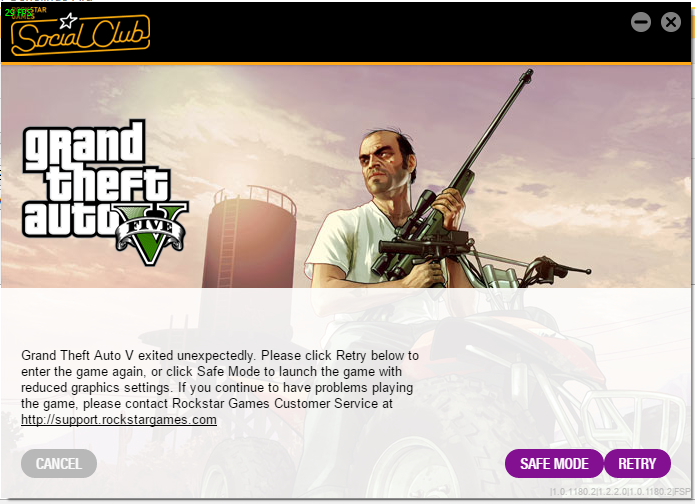
Task: Cancel the game launch
Action: tap(59, 464)
